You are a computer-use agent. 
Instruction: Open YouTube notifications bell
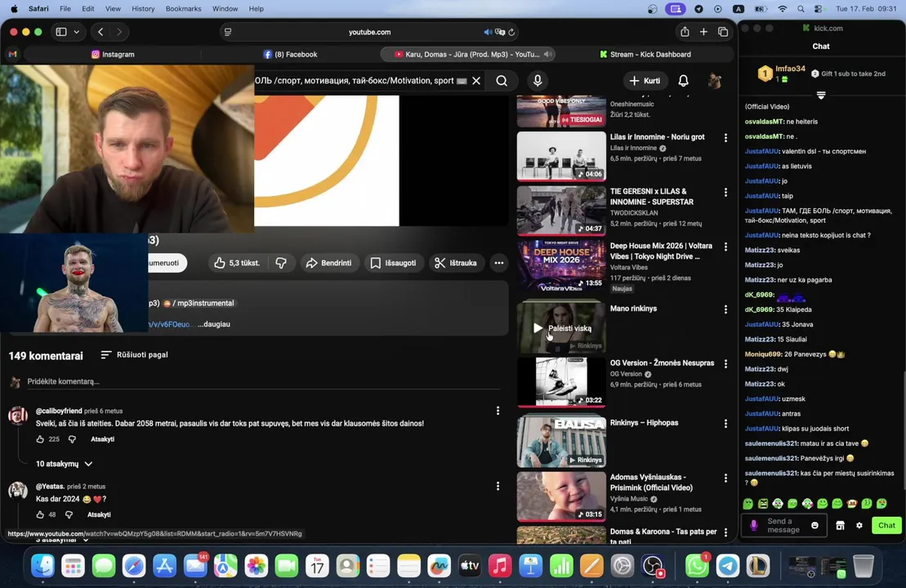tap(683, 81)
